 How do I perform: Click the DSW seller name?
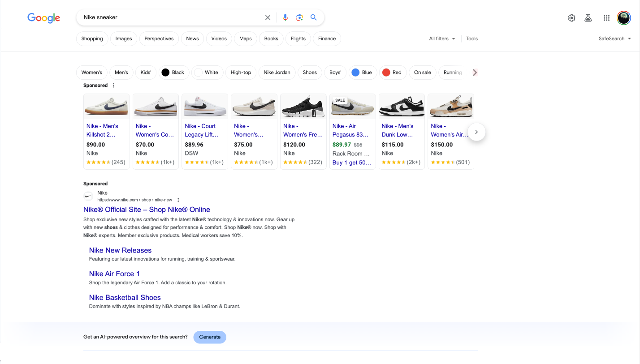tap(191, 153)
